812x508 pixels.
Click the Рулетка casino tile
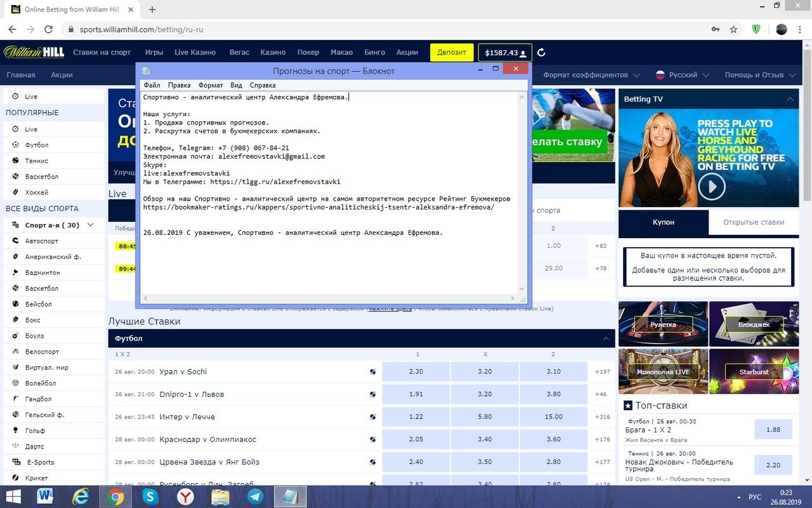(x=663, y=324)
